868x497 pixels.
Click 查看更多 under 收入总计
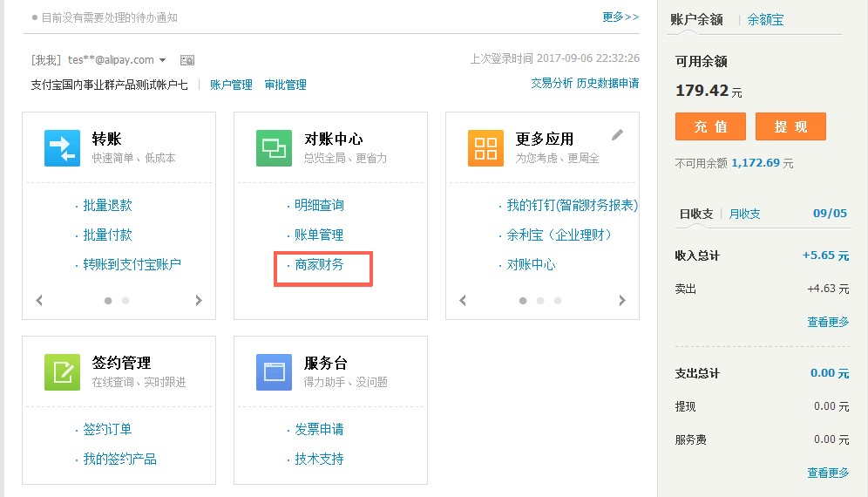828,322
